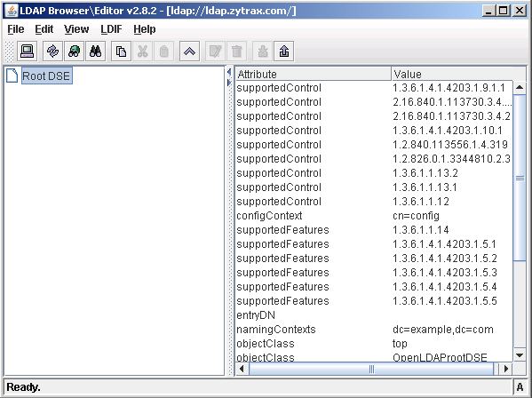Select the Root DSE tree node
Viewport: 532px width, 398px height.
point(46,76)
